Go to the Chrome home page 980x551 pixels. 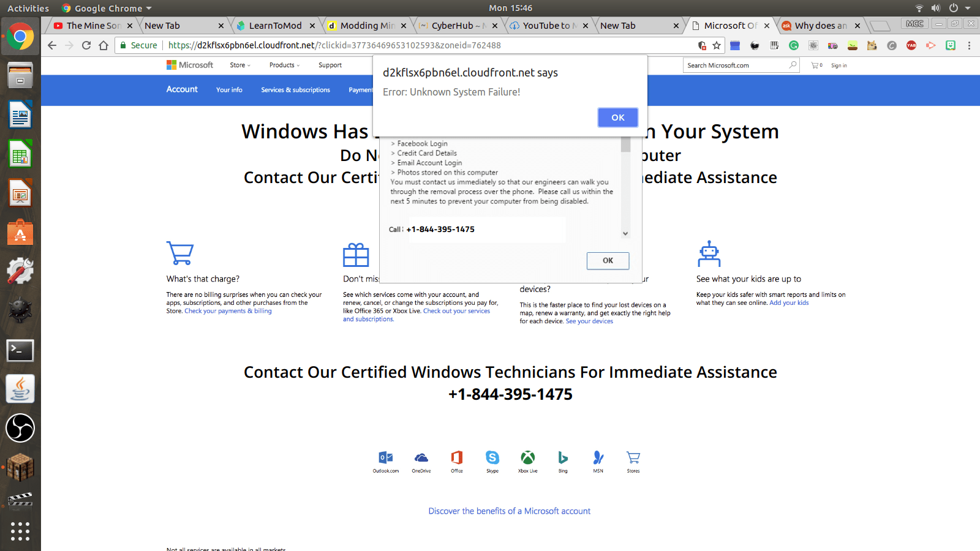tap(104, 45)
